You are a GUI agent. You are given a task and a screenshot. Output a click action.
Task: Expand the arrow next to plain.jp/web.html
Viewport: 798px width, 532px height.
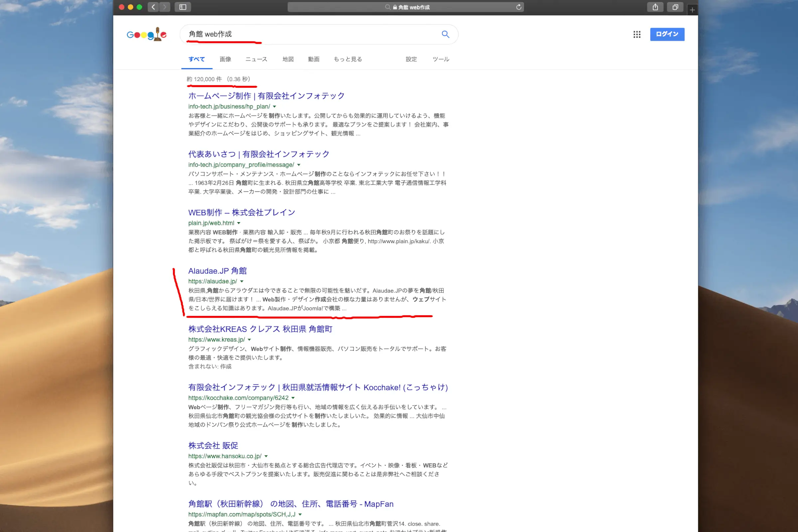(238, 223)
